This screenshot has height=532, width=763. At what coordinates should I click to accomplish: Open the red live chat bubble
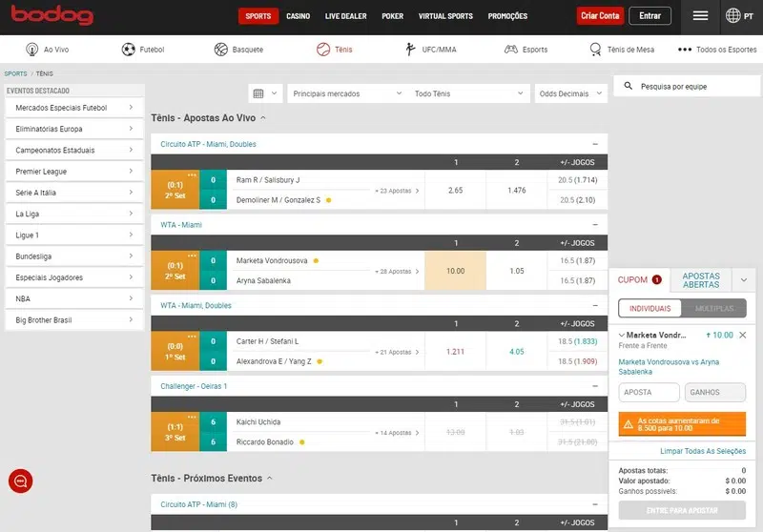click(20, 481)
